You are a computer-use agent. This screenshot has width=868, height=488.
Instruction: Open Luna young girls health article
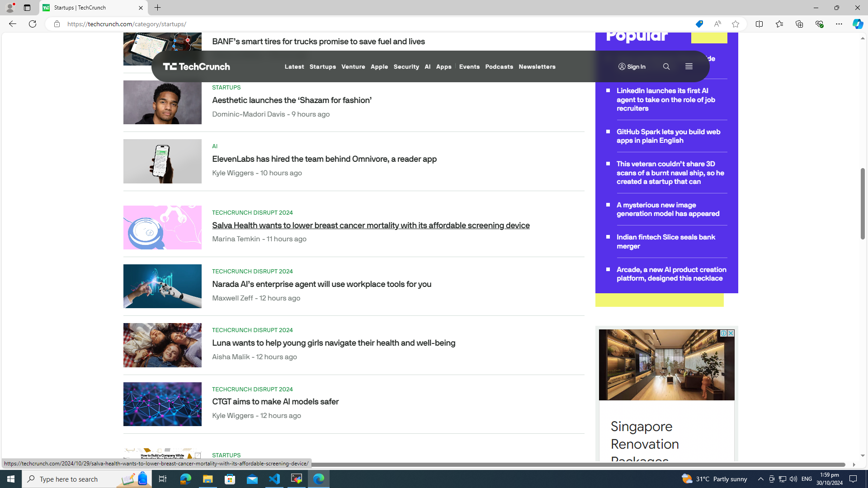(334, 343)
